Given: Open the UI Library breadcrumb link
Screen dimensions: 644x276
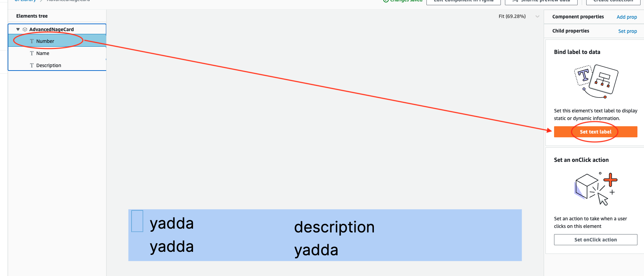Looking at the screenshot, I should click(25, 1).
